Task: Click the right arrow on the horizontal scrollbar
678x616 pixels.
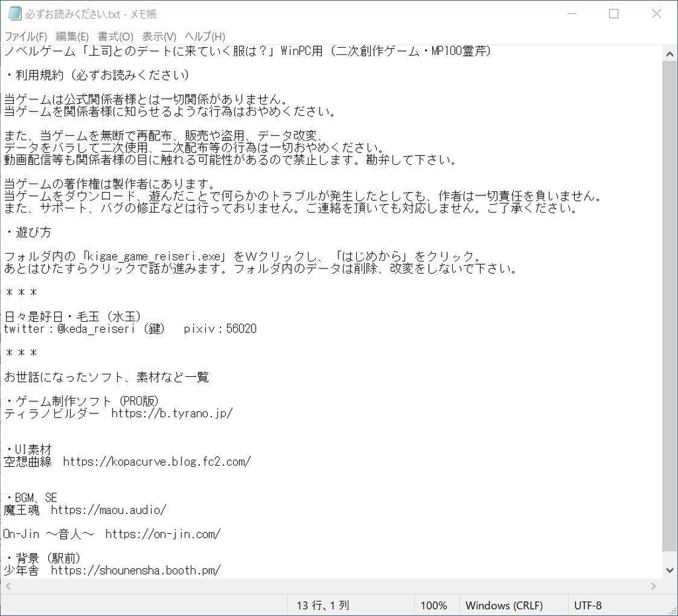Action: pyautogui.click(x=653, y=586)
